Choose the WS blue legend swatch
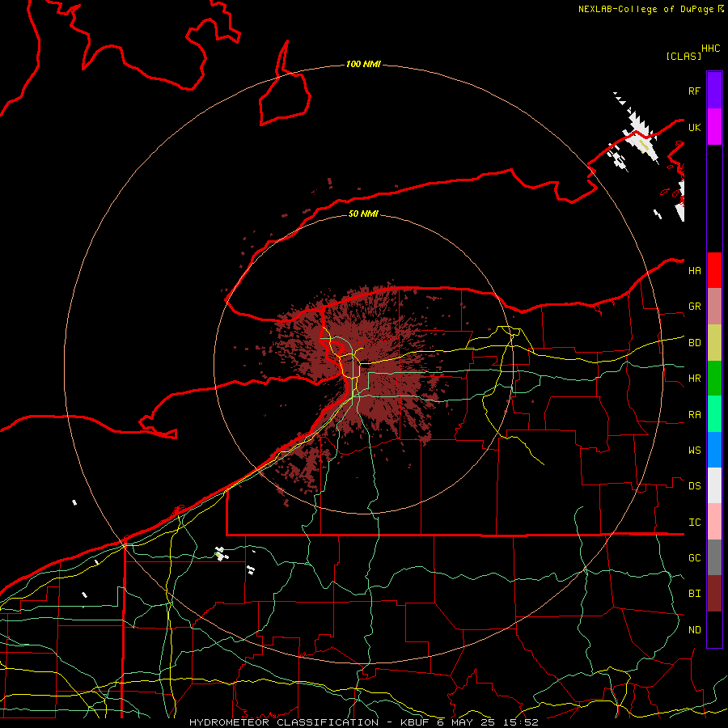This screenshot has height=728, width=728. [x=714, y=450]
